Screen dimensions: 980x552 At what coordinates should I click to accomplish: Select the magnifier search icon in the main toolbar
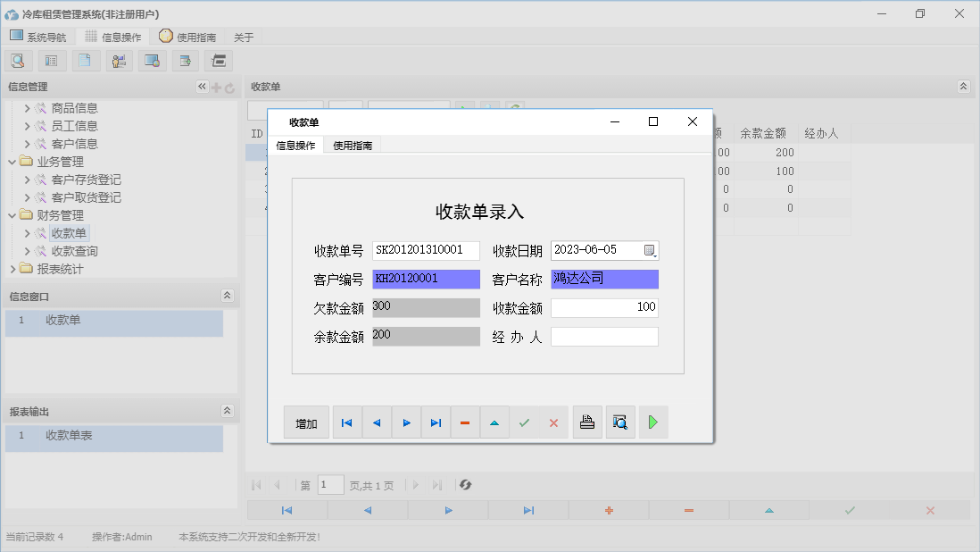pyautogui.click(x=18, y=60)
